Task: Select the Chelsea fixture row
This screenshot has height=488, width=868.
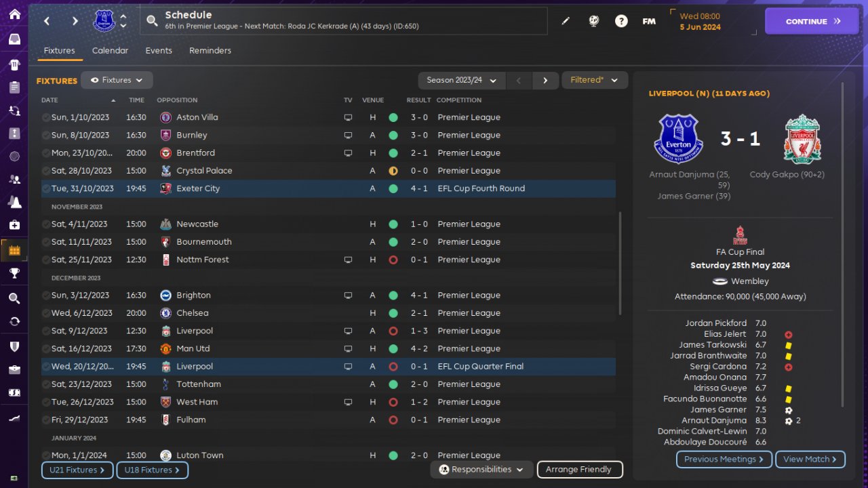Action: point(328,313)
